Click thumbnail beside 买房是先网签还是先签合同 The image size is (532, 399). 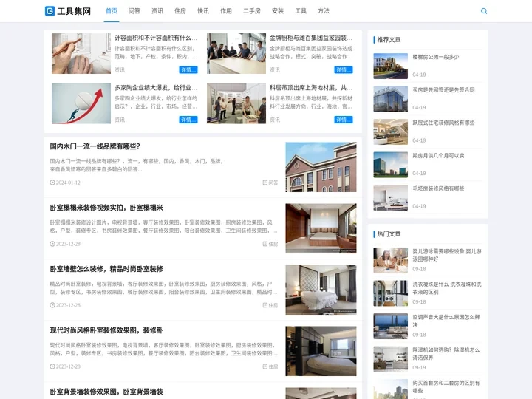coord(391,99)
